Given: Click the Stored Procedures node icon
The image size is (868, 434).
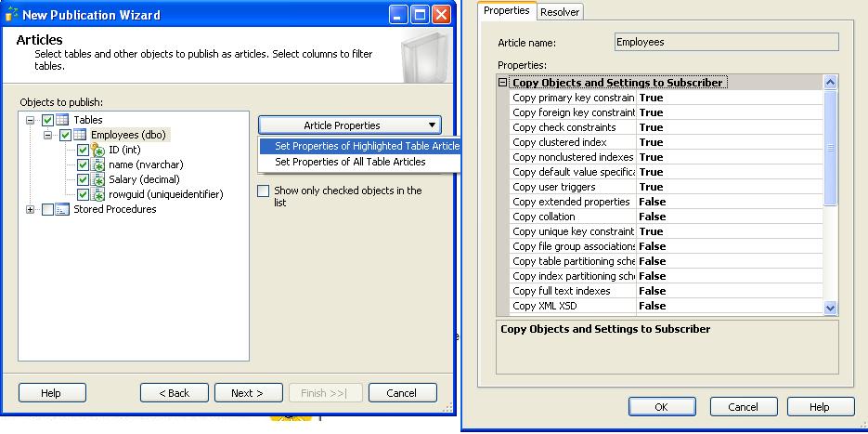Looking at the screenshot, I should 62,209.
